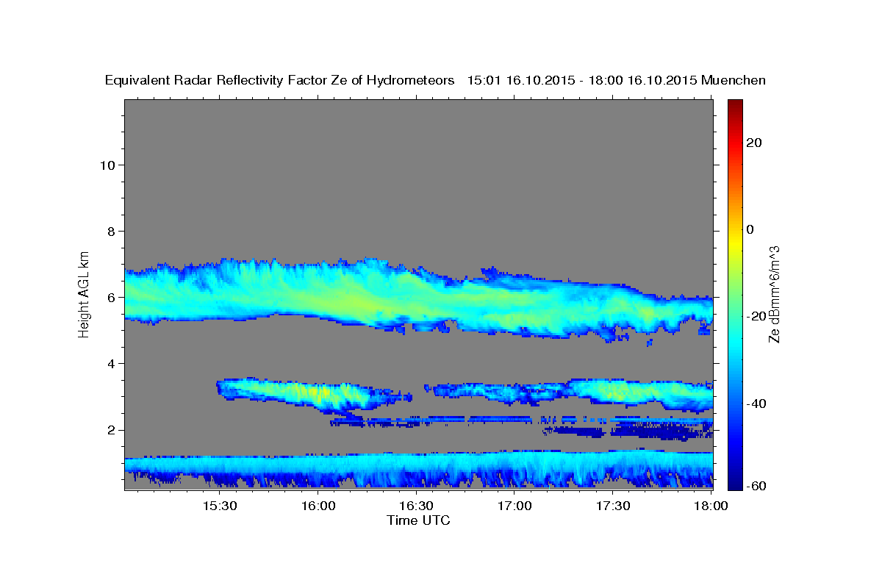The image size is (882, 588).
Task: Click the height tick label '4'
Action: 110,364
